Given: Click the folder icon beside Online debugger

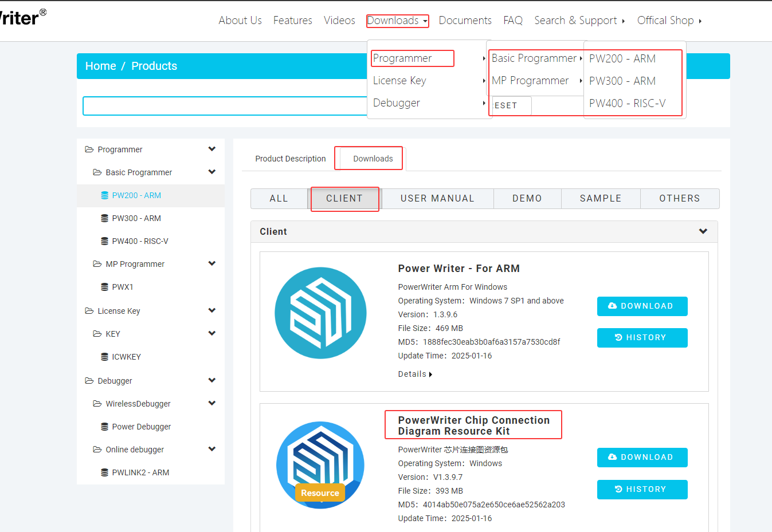Looking at the screenshot, I should coord(97,450).
